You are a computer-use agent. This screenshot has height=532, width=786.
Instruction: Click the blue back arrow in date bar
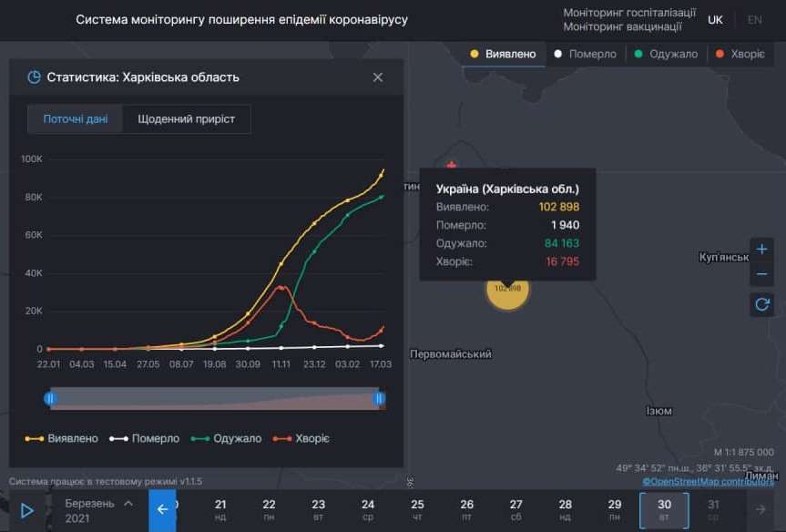click(162, 511)
